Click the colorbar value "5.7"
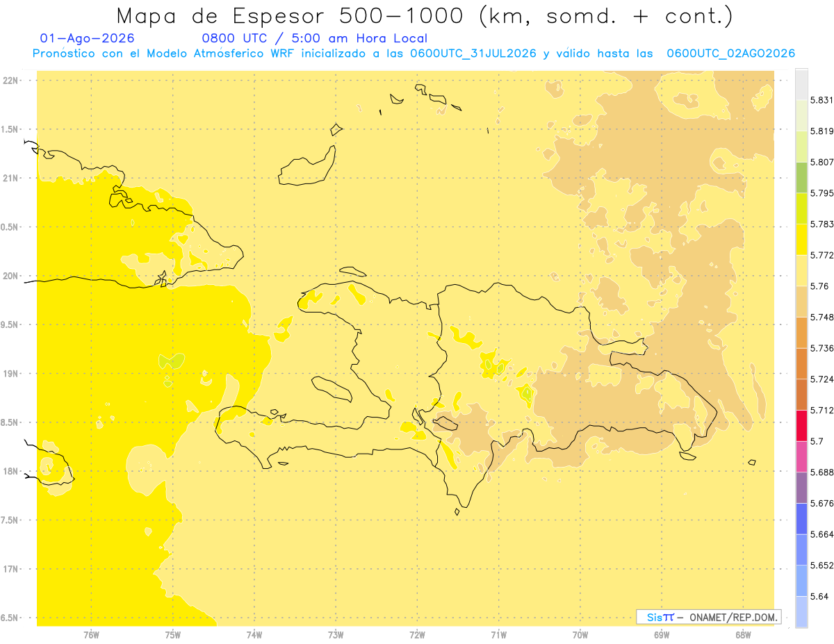 (x=817, y=442)
